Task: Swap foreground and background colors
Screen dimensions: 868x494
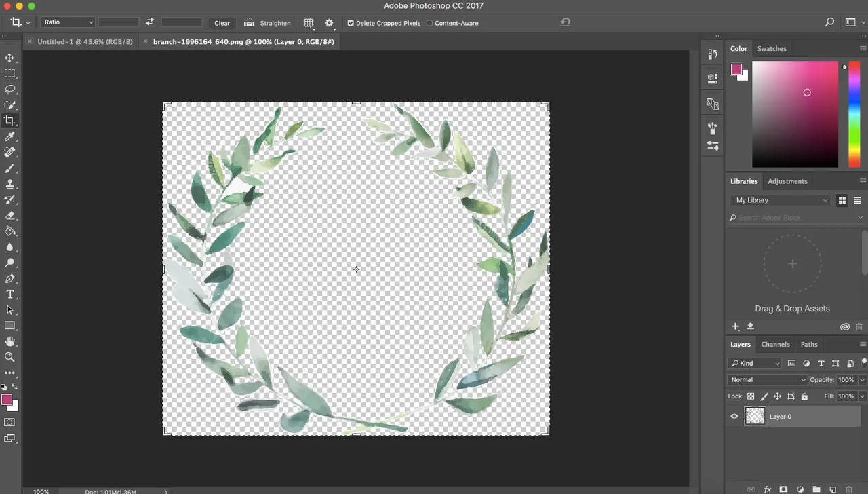Action: coord(15,387)
